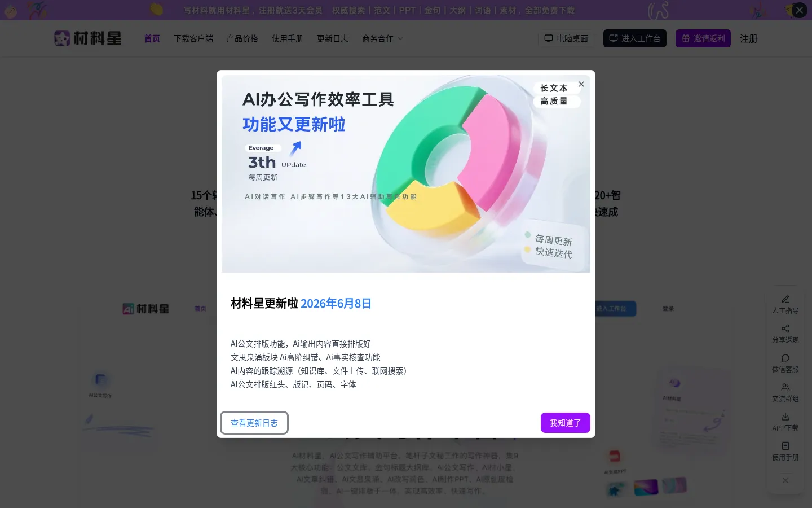Open 更新日志 in top navigation

pyautogui.click(x=333, y=38)
